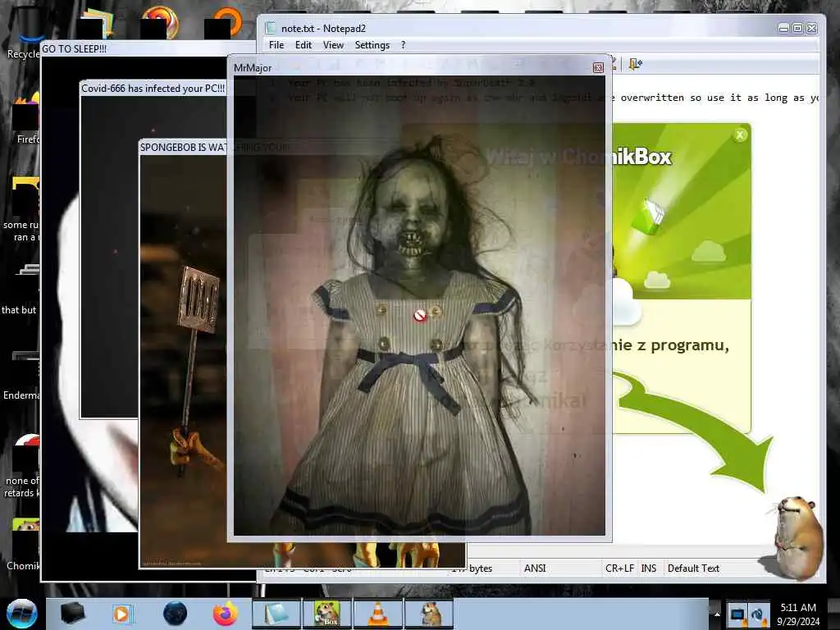The width and height of the screenshot is (840, 630).
Task: Click the Default Text status bar entry
Action: pyautogui.click(x=693, y=568)
